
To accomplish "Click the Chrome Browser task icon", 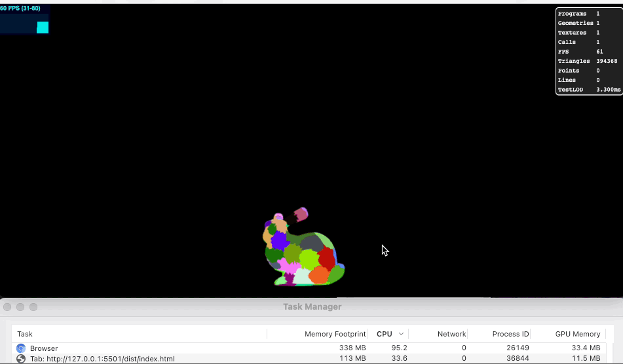I will point(21,348).
